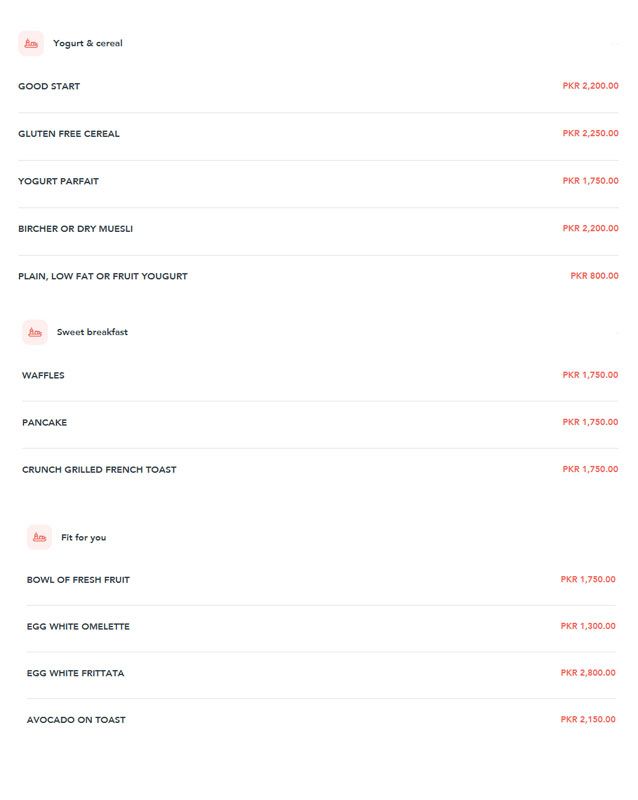This screenshot has height=800, width=638.
Task: Click the Yogurt & cereal category icon
Action: point(31,43)
